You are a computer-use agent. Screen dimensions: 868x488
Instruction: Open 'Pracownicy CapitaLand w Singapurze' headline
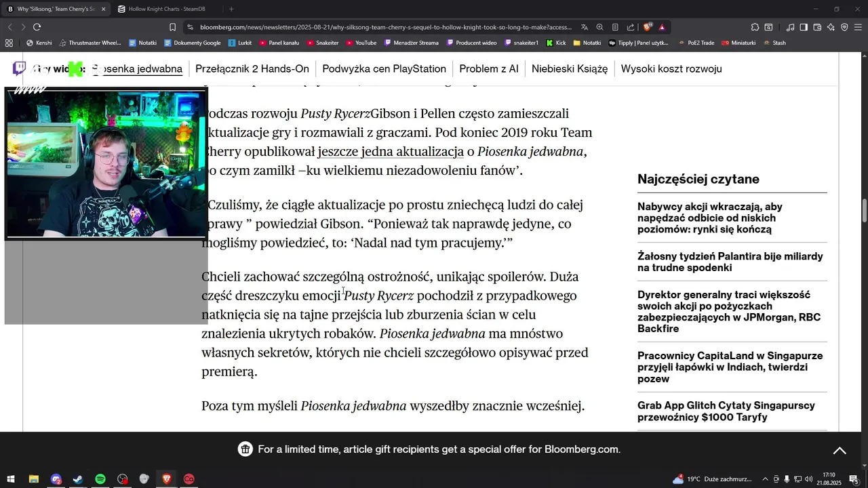tap(730, 367)
